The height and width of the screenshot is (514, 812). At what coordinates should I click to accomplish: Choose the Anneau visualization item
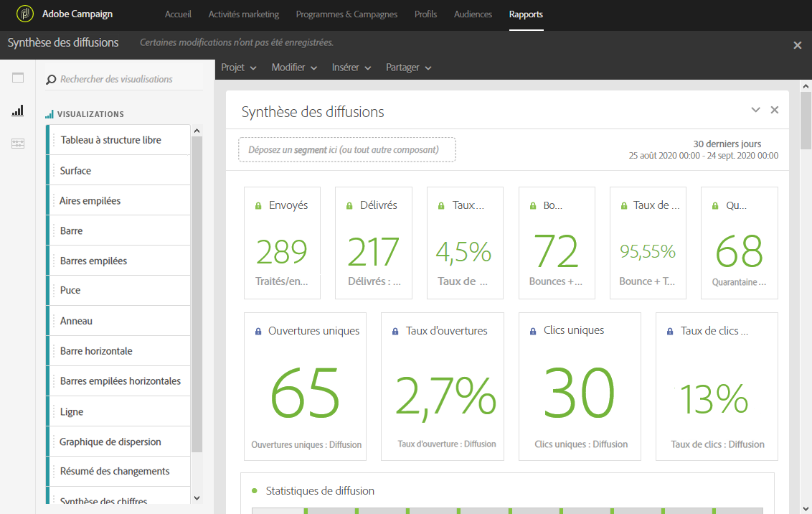coord(76,321)
